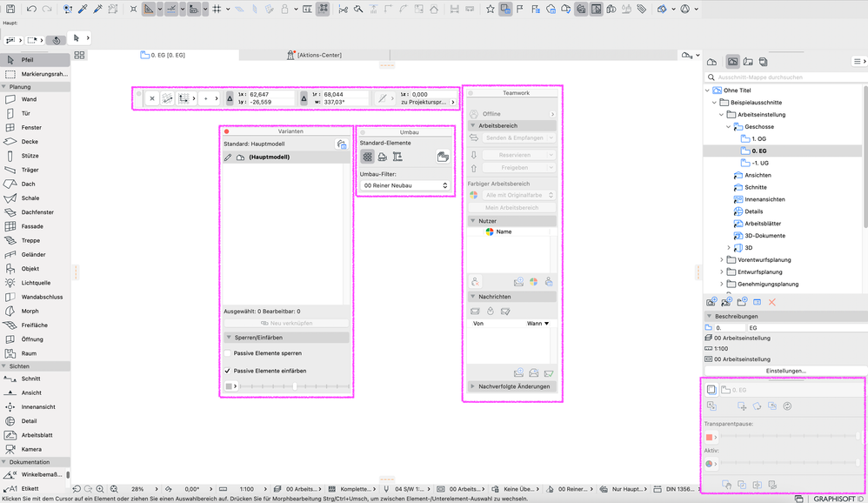Image resolution: width=868 pixels, height=503 pixels.
Task: Collapse the Beschreibungen section
Action: click(x=709, y=316)
